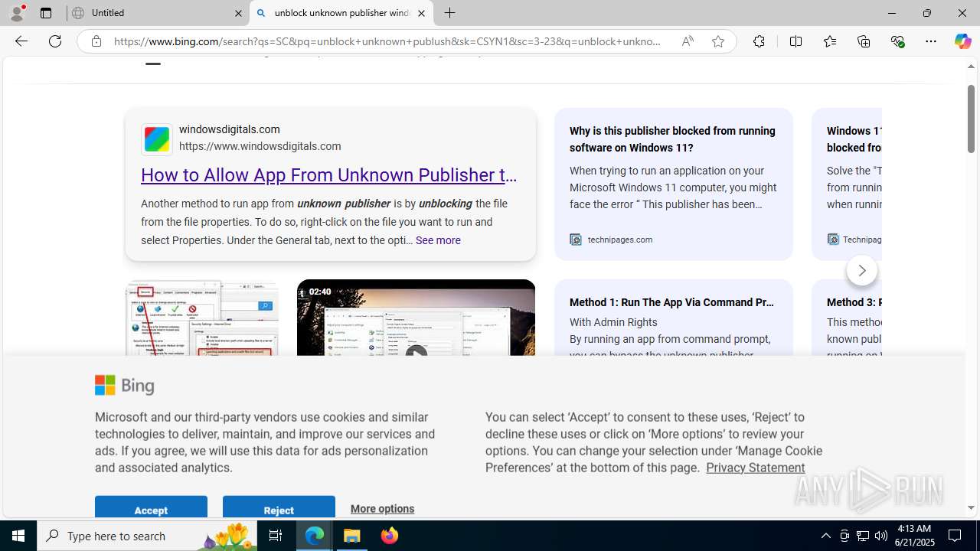Image resolution: width=980 pixels, height=551 pixels.
Task: Open the Favorites list icon
Action: [829, 41]
